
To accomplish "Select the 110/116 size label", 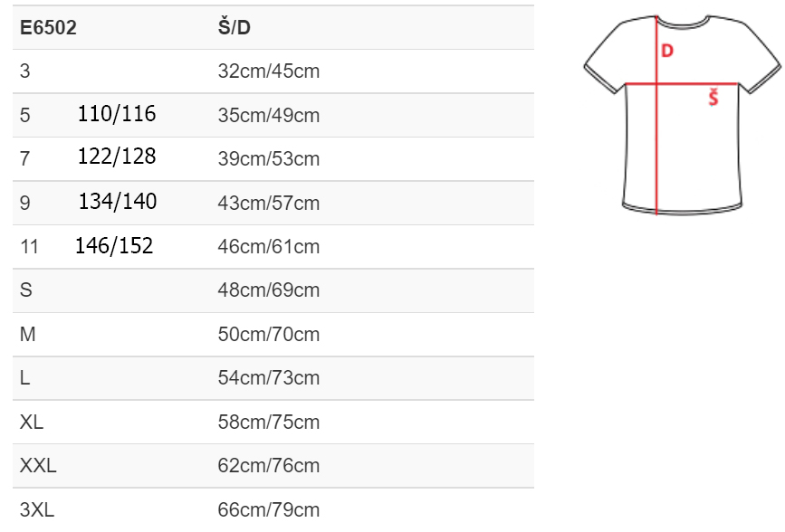I will 117,114.
